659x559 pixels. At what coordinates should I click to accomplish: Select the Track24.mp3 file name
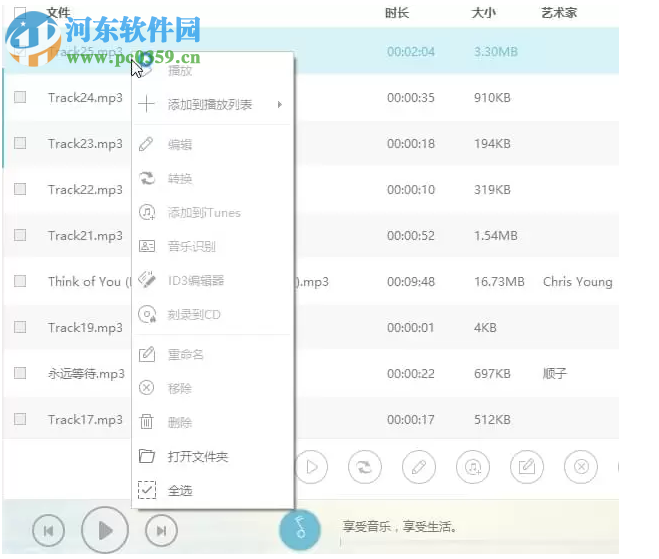(x=85, y=98)
